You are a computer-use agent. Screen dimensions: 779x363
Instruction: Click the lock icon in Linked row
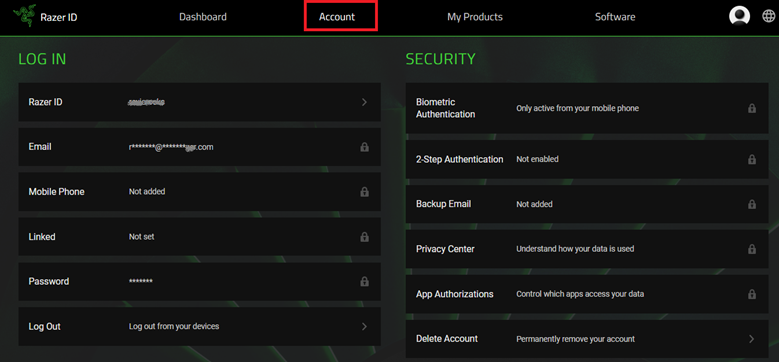tap(364, 237)
